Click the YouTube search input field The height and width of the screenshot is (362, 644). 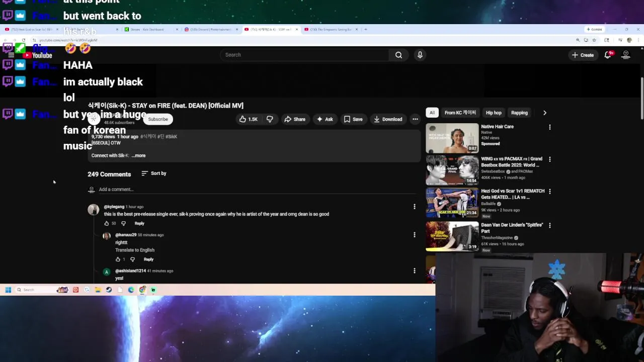point(304,55)
